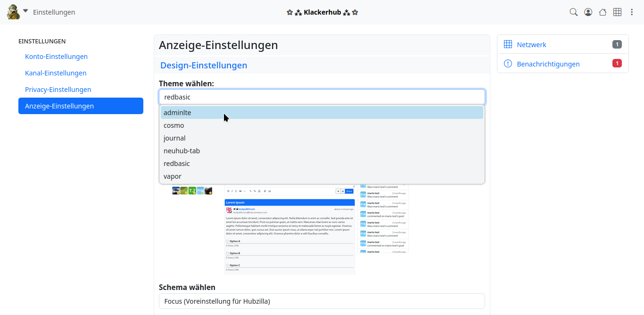
Task: Click the Theme wählen select box
Action: click(x=322, y=97)
